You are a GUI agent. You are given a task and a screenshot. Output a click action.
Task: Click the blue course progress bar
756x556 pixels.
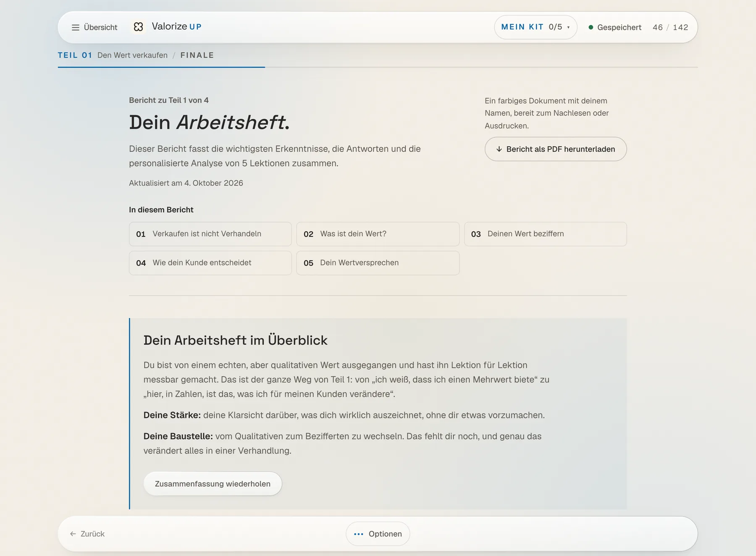point(161,67)
